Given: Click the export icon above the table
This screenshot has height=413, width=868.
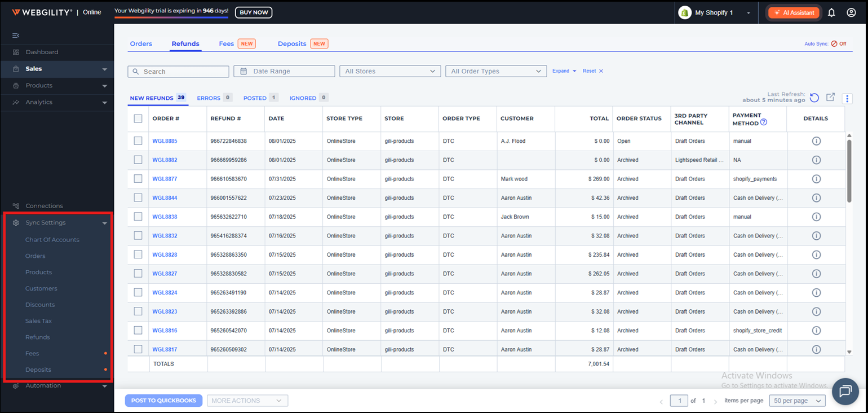Looking at the screenshot, I should [830, 98].
